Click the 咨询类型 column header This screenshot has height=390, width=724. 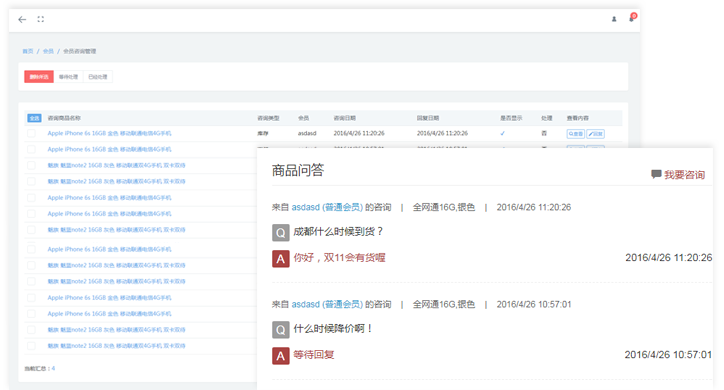point(268,118)
